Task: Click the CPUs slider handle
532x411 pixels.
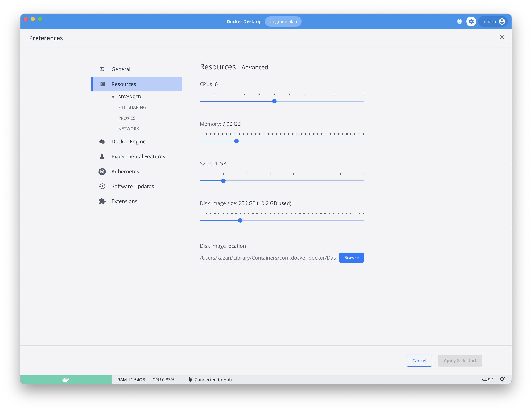Action: (274, 101)
